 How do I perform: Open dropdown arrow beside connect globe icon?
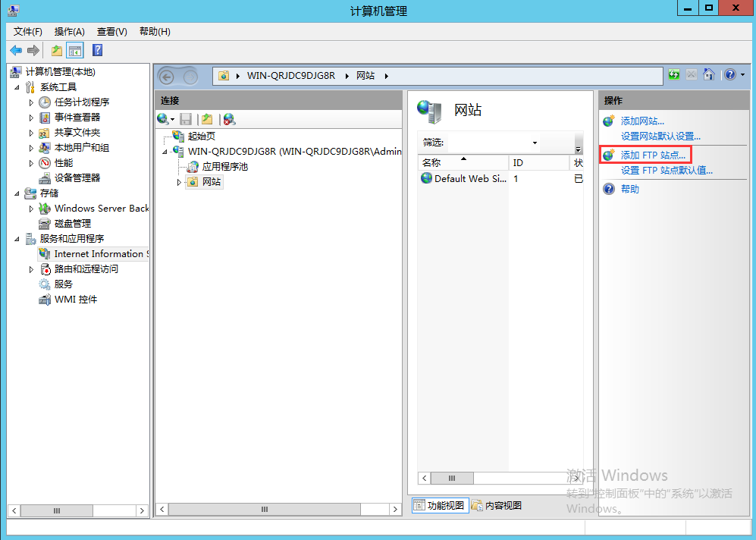click(x=173, y=120)
